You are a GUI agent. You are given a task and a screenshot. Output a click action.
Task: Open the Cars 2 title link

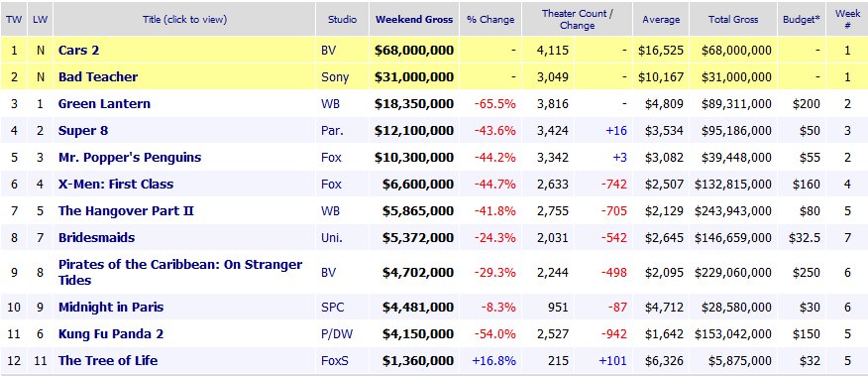78,51
